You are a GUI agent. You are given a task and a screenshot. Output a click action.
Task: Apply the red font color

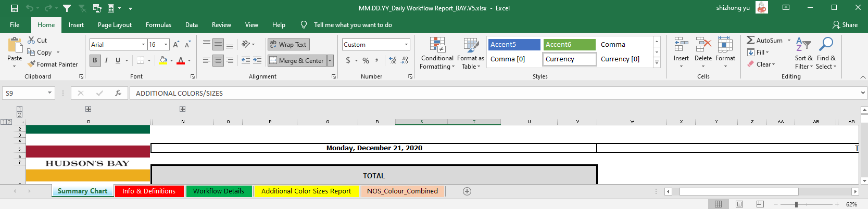[x=181, y=60]
